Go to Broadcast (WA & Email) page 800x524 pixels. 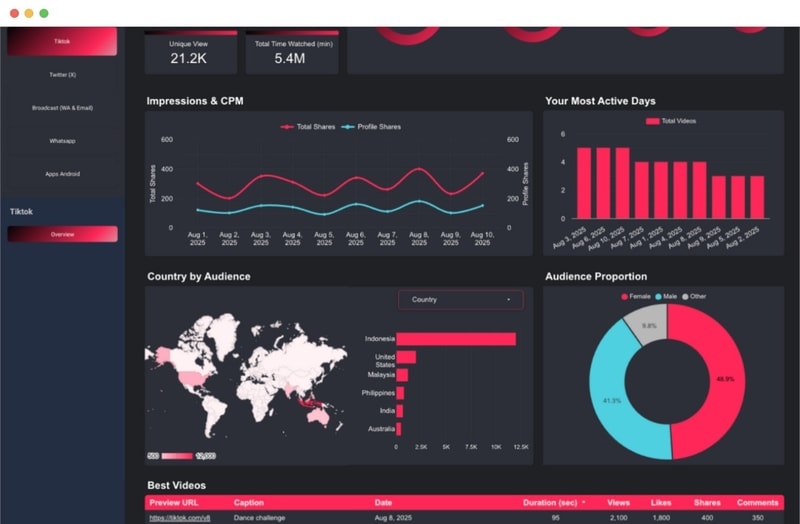62,108
